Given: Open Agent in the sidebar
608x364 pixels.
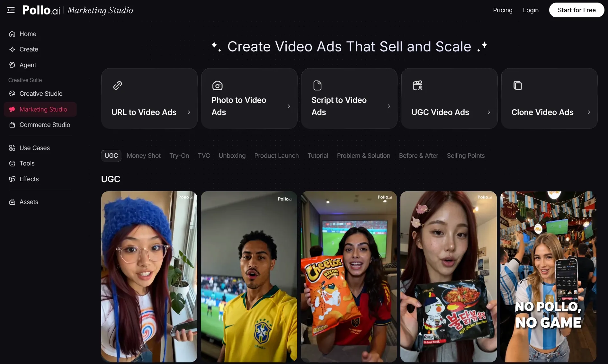Looking at the screenshot, I should point(40,65).
